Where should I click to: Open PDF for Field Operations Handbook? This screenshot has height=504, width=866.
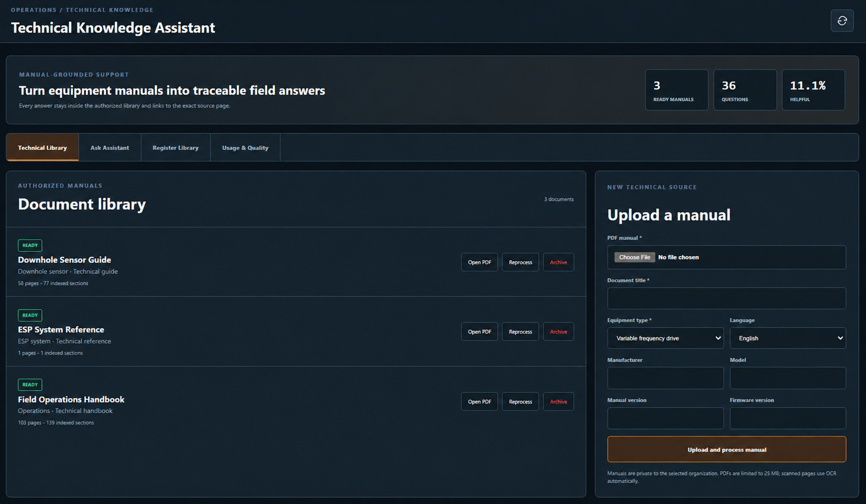479,402
